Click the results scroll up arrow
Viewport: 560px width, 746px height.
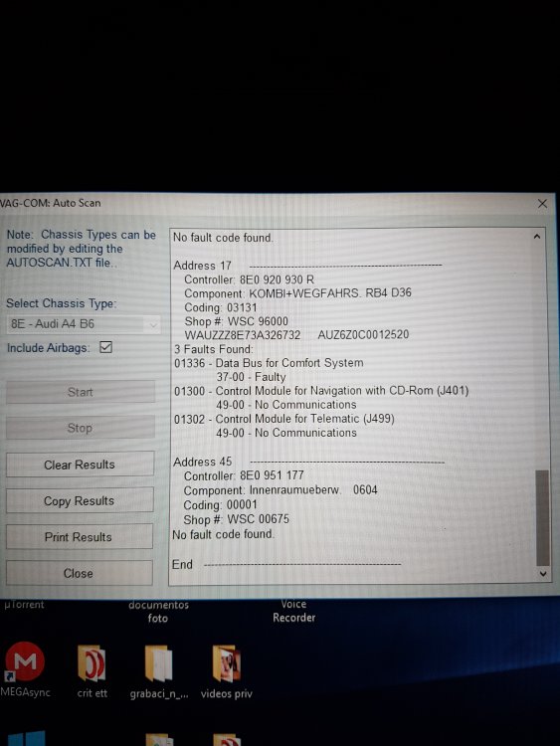(537, 237)
